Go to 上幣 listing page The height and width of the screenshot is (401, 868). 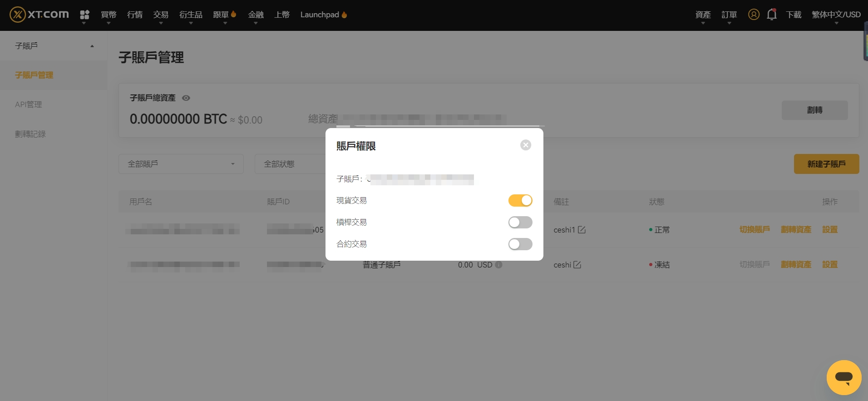click(282, 15)
